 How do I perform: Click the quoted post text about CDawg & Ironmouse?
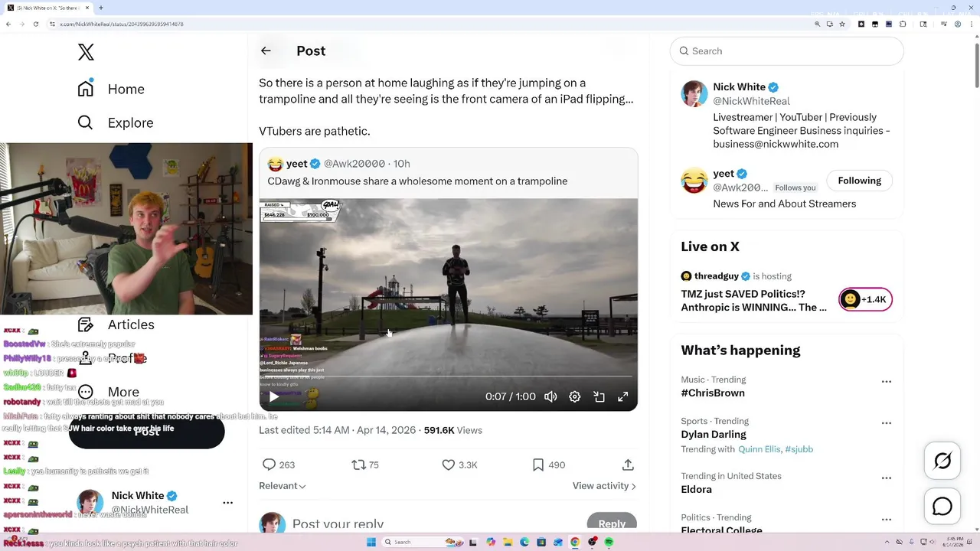(417, 181)
